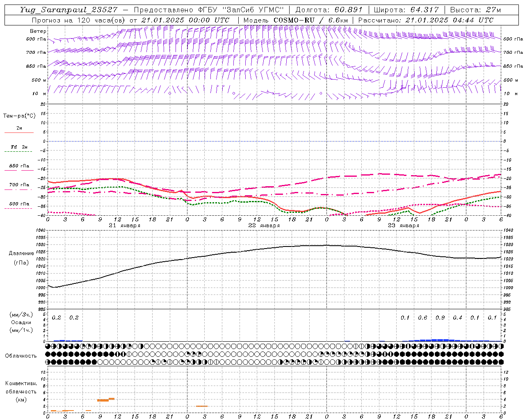Click the 'Конвективн.' convective cloud label

pyautogui.click(x=21, y=384)
